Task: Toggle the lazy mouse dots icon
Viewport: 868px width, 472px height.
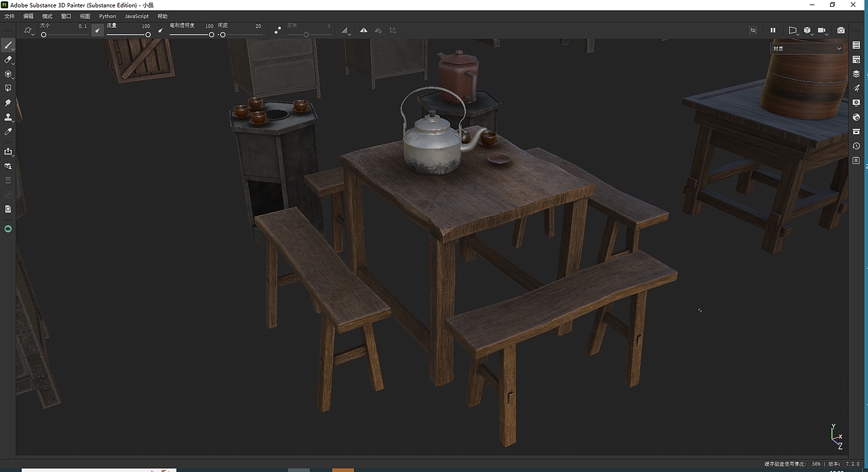Action: (277, 31)
